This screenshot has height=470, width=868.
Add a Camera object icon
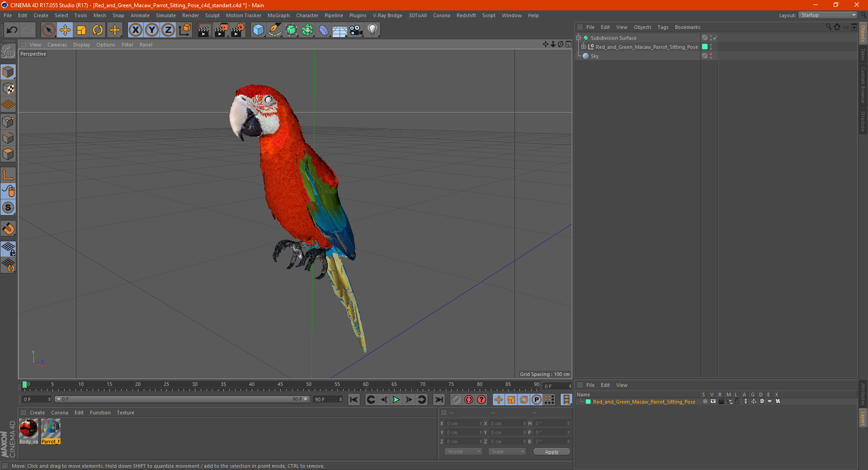tap(356, 30)
